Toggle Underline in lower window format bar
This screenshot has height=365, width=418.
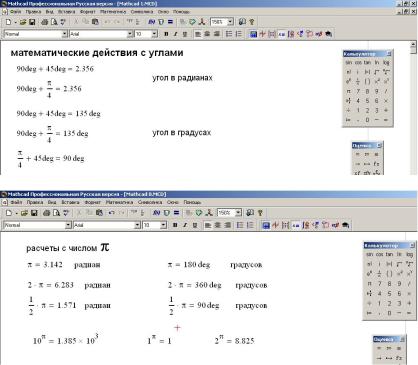click(x=195, y=225)
